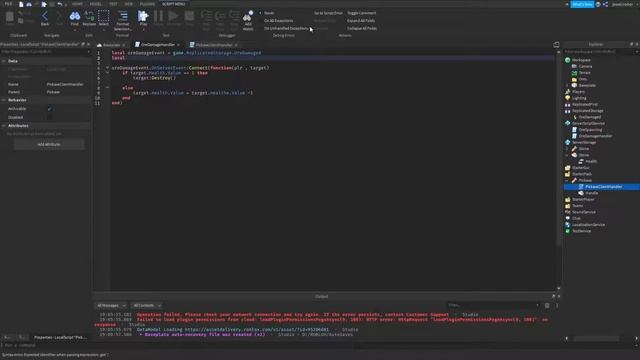Select TestService in Explorer
640x360 pixels.
tap(581, 231)
